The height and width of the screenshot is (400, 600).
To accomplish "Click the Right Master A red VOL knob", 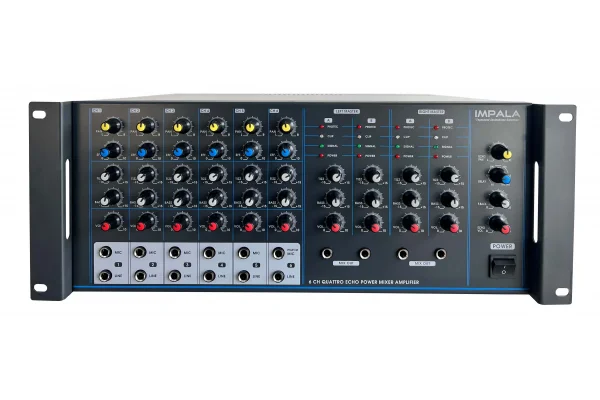I will [x=411, y=224].
